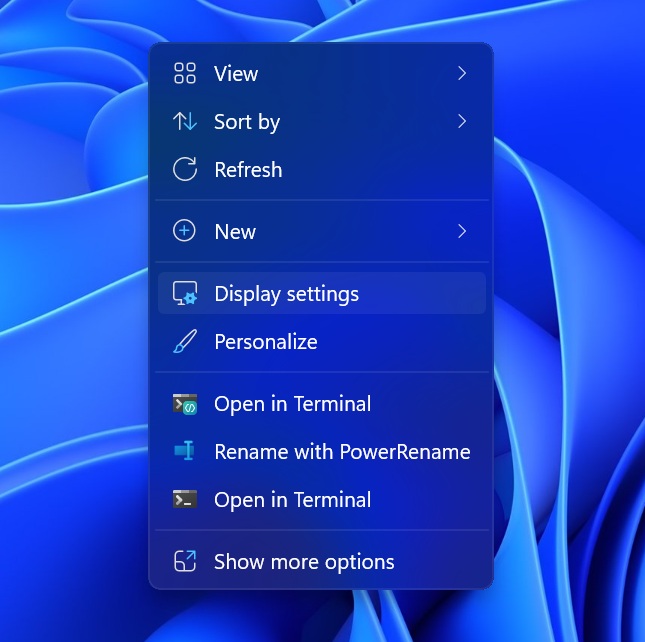The width and height of the screenshot is (645, 642).
Task: Click the plain dark Terminal prompt icon
Action: pyautogui.click(x=185, y=499)
